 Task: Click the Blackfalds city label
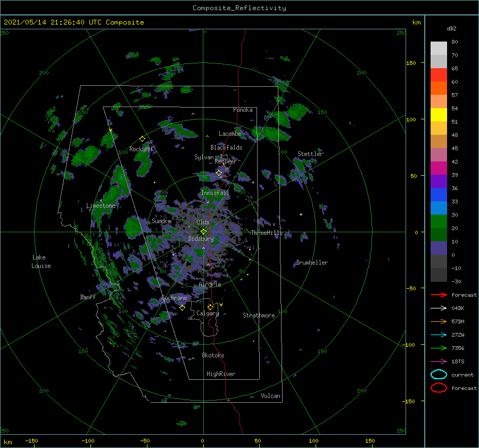(226, 148)
